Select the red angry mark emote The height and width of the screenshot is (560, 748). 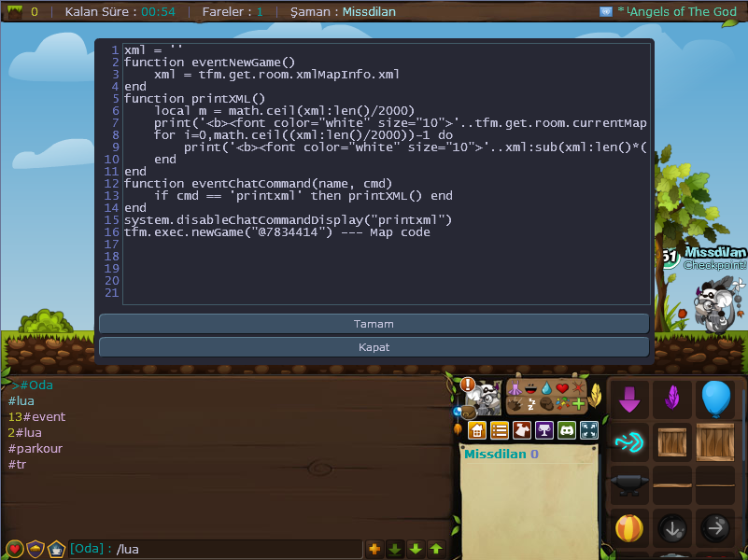click(x=578, y=388)
